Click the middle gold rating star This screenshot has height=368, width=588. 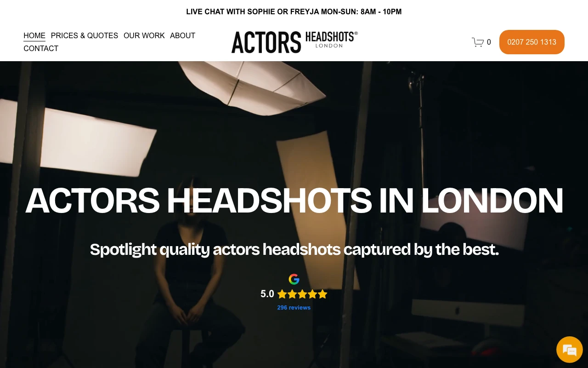[302, 294]
